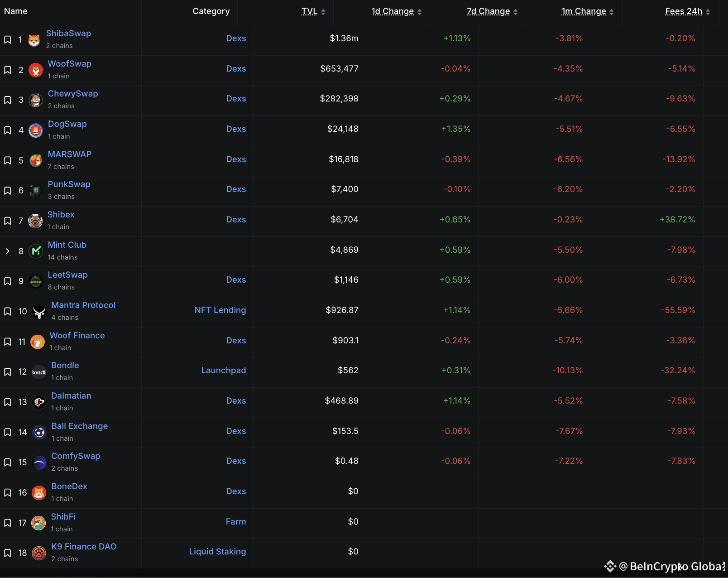Sort table by Fees 24h
This screenshot has width=728, height=578.
(688, 11)
